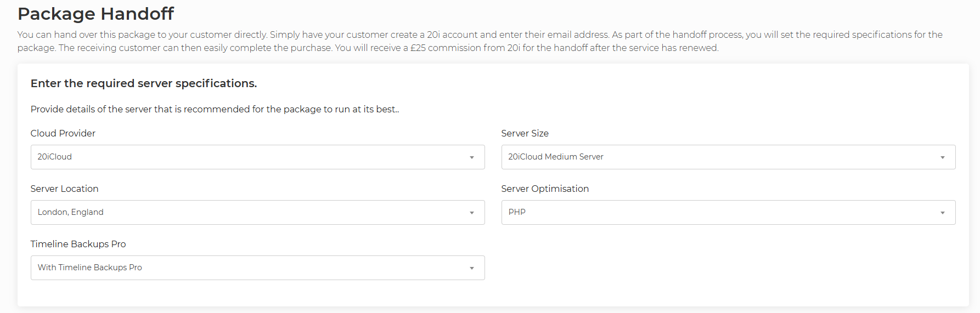Click the Server Location field label

pos(64,189)
